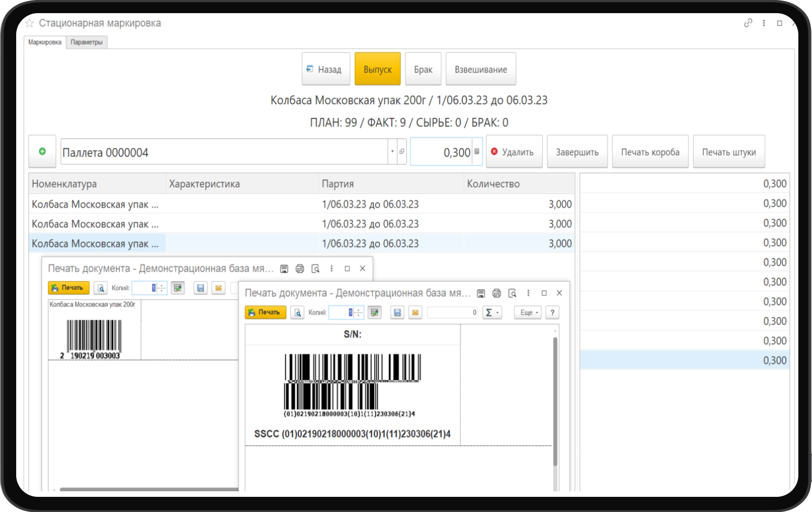Close the back Печать документа window
Image resolution: width=812 pixels, height=512 pixels.
pos(363,268)
